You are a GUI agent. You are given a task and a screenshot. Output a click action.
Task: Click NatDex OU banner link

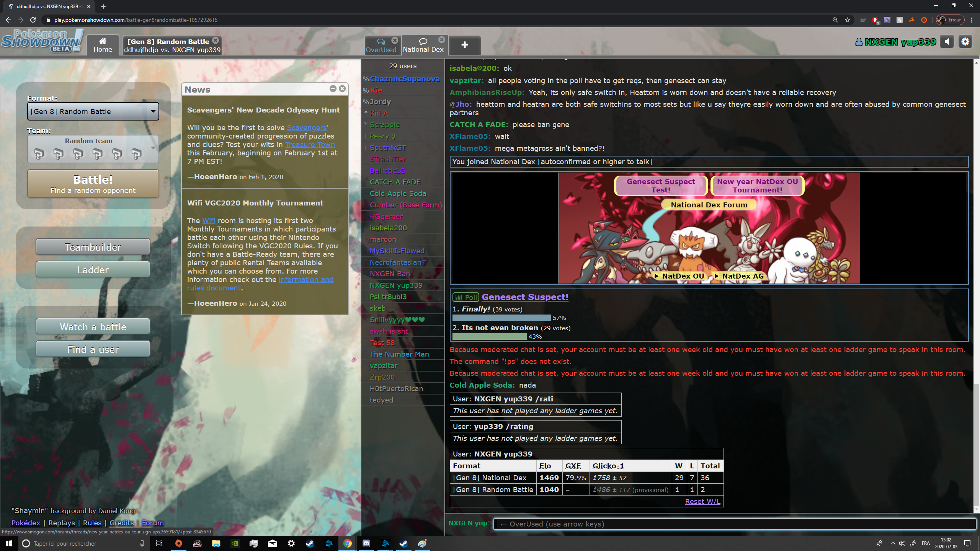(679, 276)
